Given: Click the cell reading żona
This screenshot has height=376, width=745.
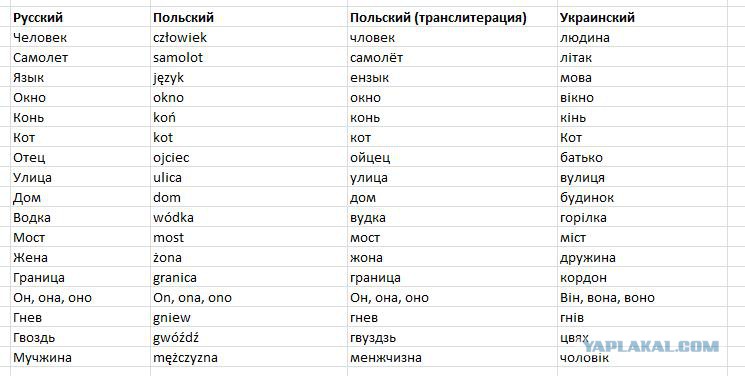Looking at the screenshot, I should [248, 257].
